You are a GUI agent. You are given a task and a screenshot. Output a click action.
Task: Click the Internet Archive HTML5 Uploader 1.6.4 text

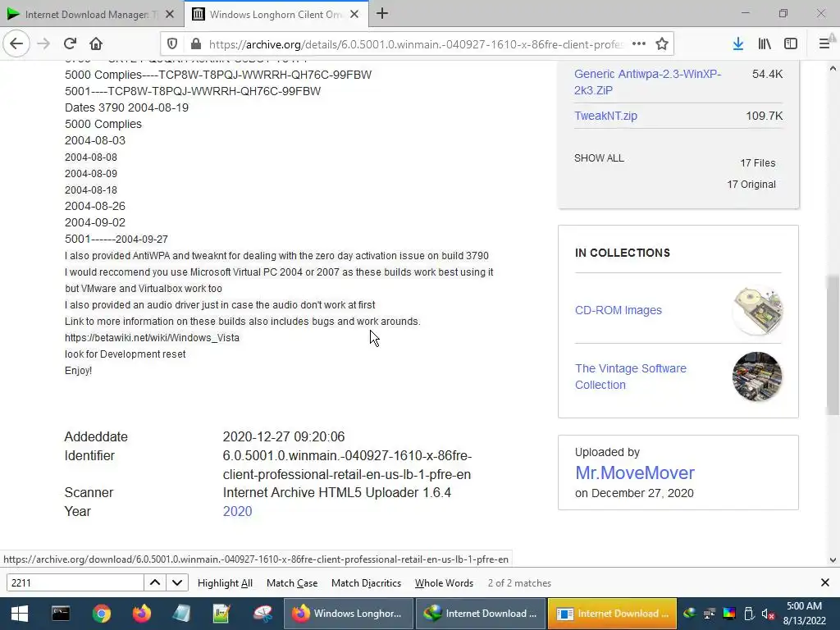337,492
